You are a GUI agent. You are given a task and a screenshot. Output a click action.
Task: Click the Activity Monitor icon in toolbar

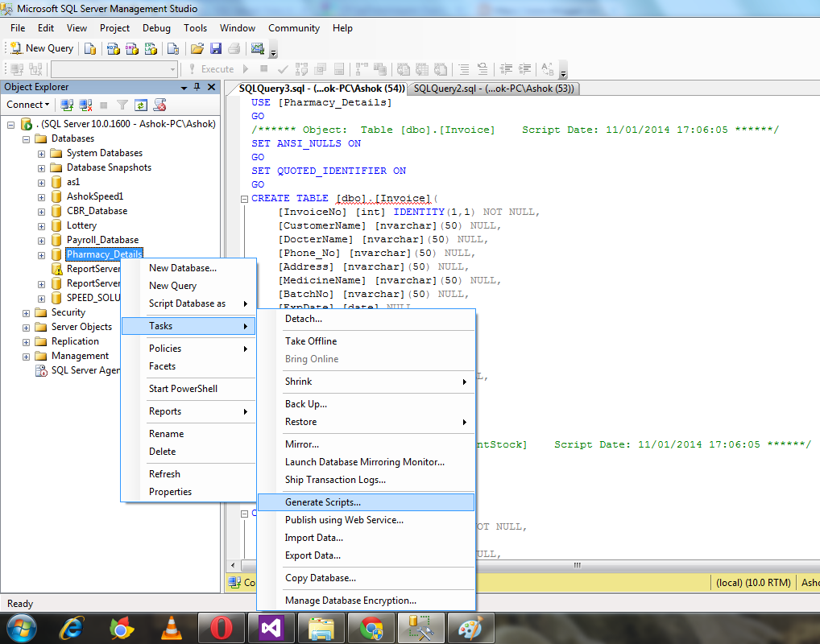pos(257,48)
